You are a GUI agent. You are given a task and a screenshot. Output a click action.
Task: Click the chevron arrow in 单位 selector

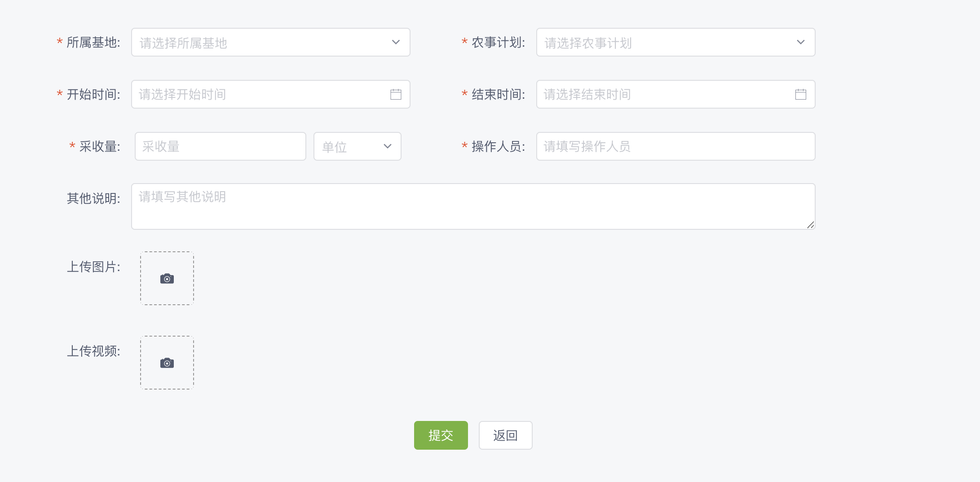388,146
